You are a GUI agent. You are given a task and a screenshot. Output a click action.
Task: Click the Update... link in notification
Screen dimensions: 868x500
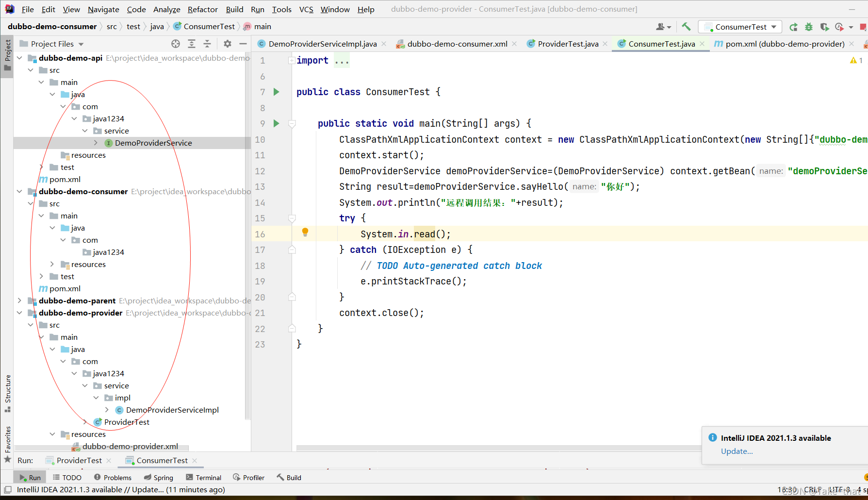coord(737,451)
